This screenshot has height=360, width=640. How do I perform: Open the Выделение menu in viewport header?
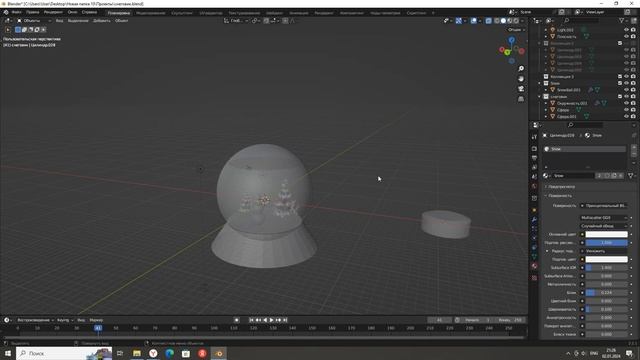pyautogui.click(x=78, y=20)
